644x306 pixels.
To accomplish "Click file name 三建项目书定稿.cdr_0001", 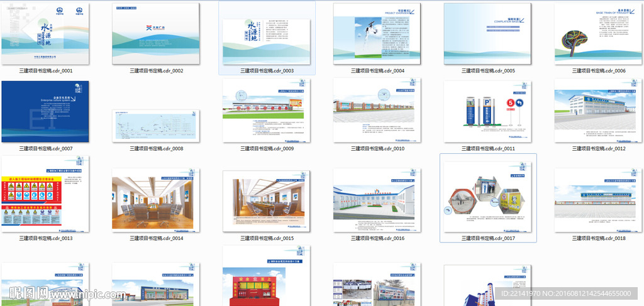I will click(x=45, y=71).
